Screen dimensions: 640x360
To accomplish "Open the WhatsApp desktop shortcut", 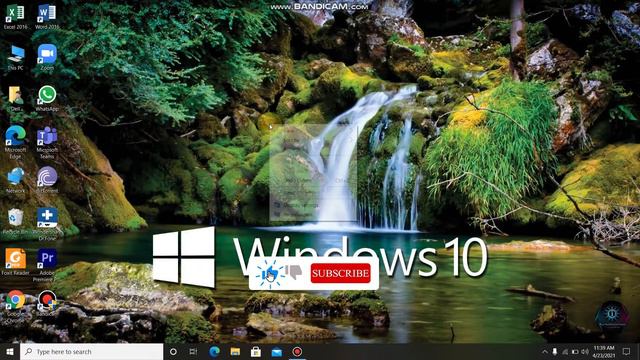I will pos(47,98).
